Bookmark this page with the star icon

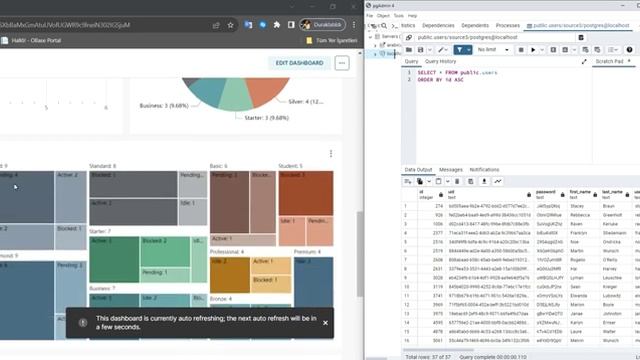[x=230, y=25]
